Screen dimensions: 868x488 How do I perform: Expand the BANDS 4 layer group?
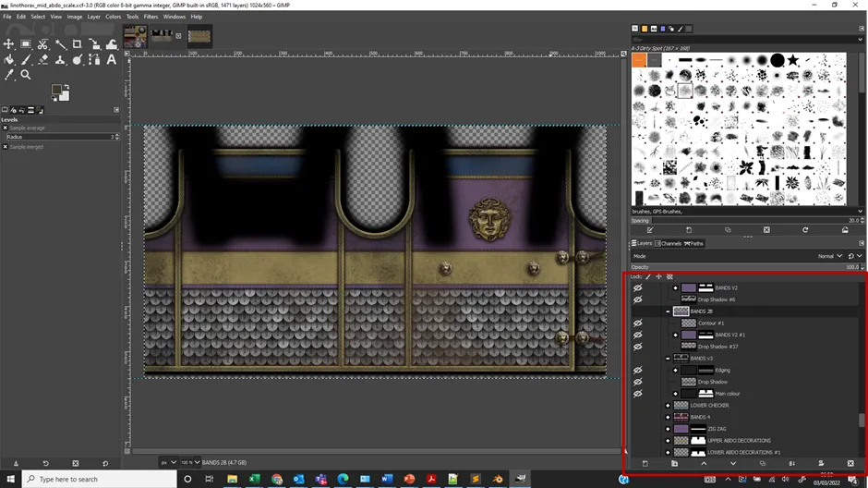668,417
